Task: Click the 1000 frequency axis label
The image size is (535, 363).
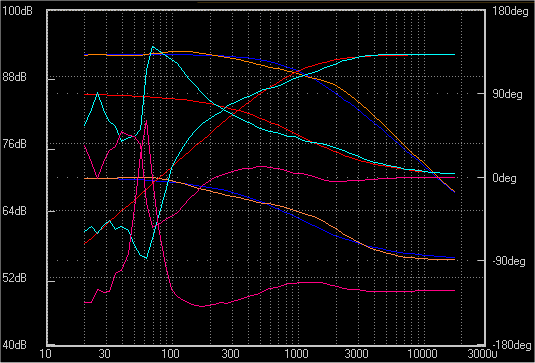Action: tap(296, 353)
